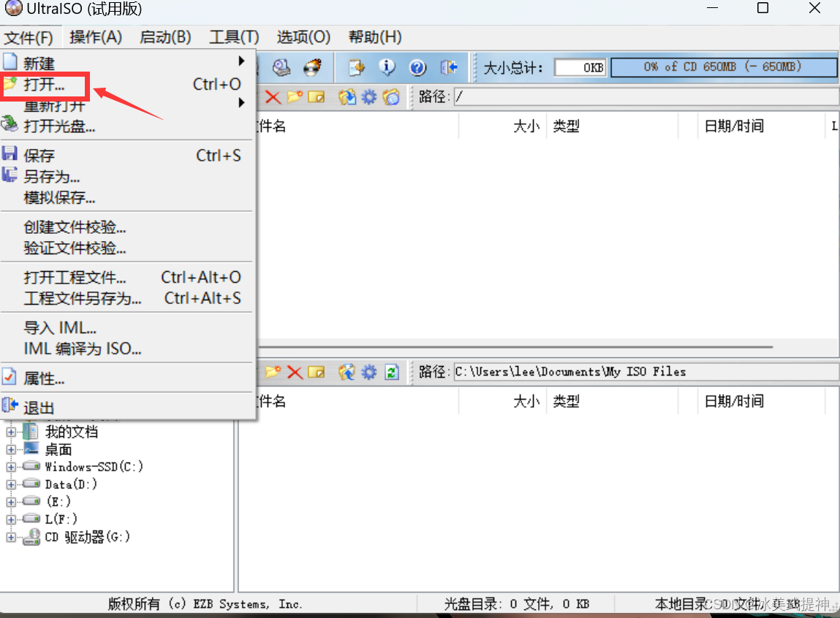Click the upper pane horizontal scrollbar

coord(514,347)
